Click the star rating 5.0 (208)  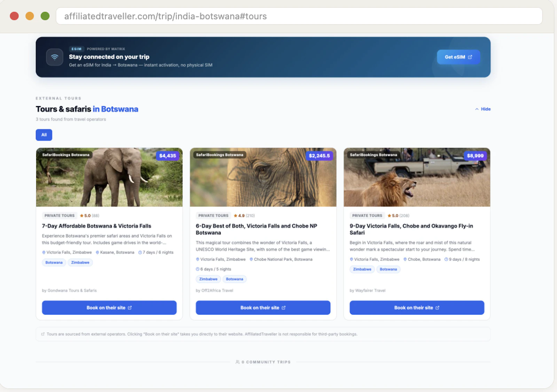coord(398,215)
